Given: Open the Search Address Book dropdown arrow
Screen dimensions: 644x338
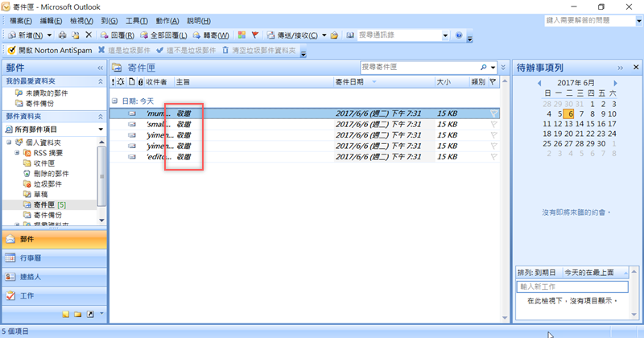Looking at the screenshot, I should click(x=445, y=35).
